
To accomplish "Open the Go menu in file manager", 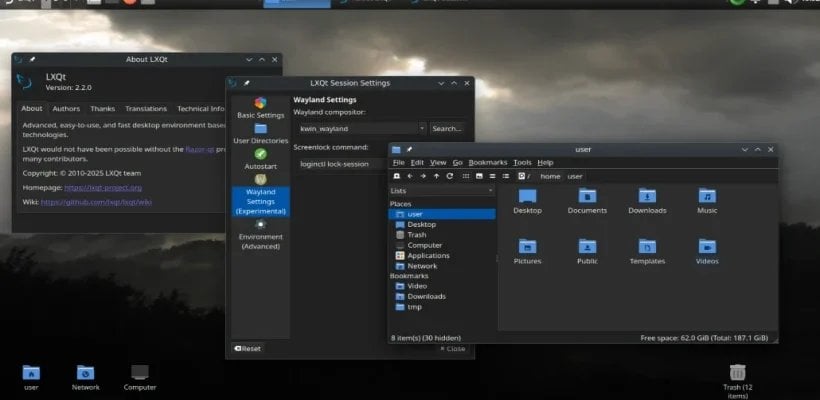I will 457,163.
